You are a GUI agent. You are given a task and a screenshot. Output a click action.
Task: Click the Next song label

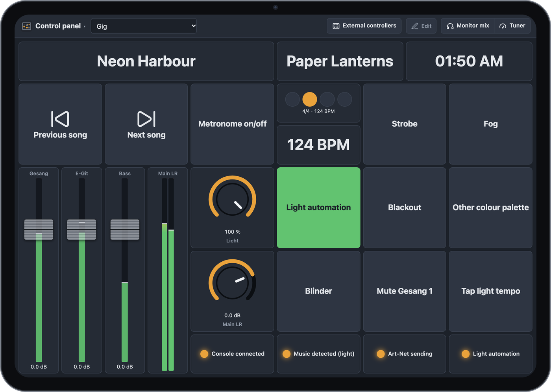[x=146, y=135]
